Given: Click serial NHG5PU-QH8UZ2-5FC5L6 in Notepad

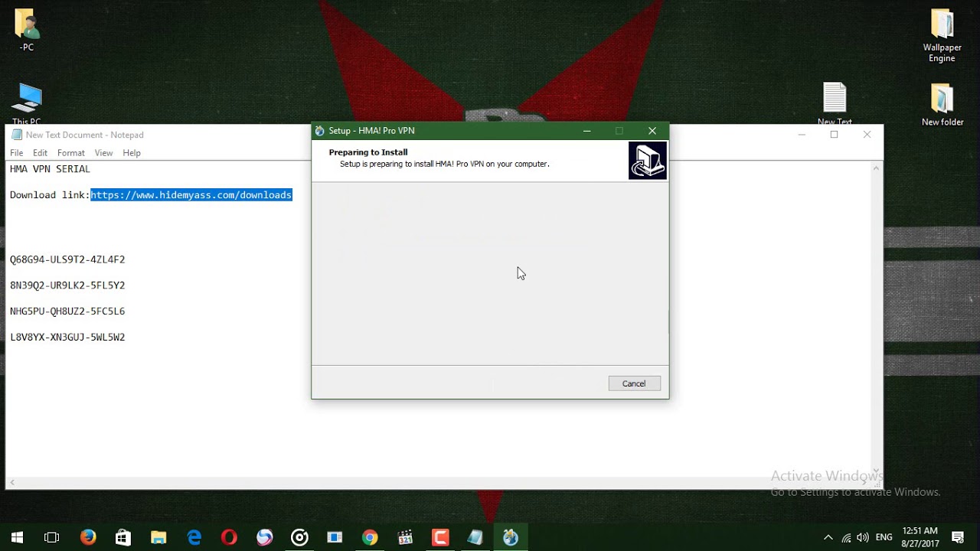Looking at the screenshot, I should (67, 311).
